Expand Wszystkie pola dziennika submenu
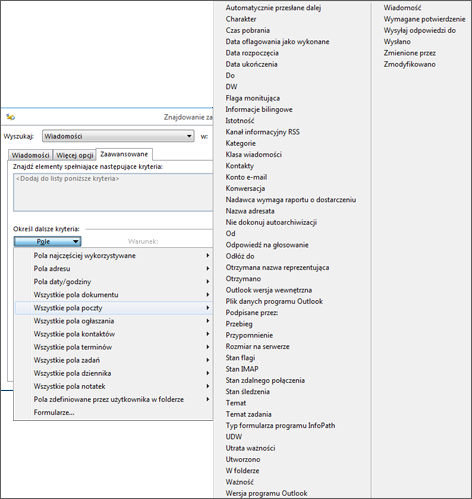The image size is (472, 499). tap(114, 373)
